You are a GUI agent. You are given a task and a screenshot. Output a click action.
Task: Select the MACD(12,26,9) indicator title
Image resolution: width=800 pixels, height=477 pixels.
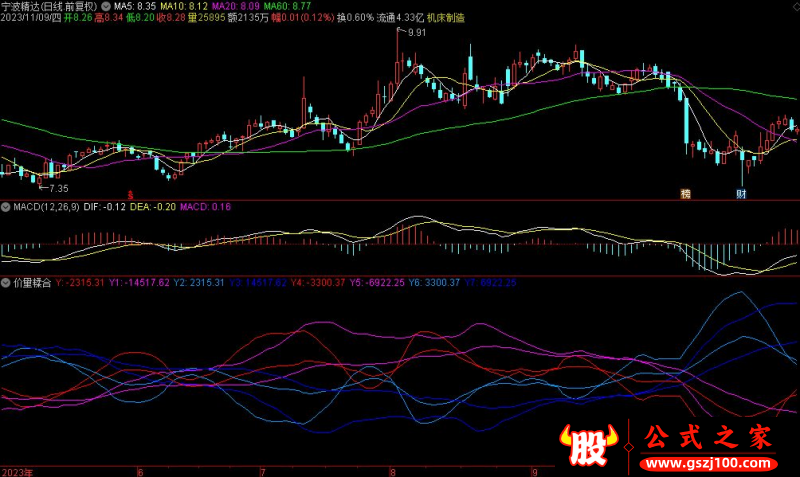pyautogui.click(x=45, y=206)
